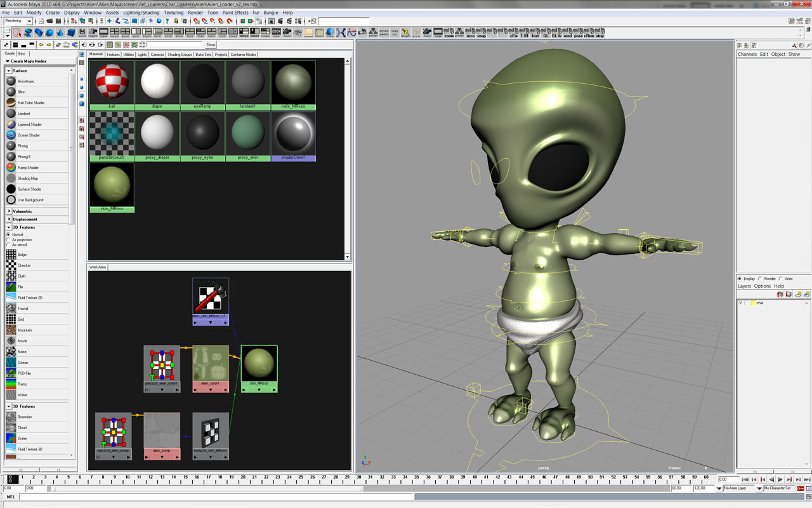Click the Show button in Hypershade

(x=211, y=45)
